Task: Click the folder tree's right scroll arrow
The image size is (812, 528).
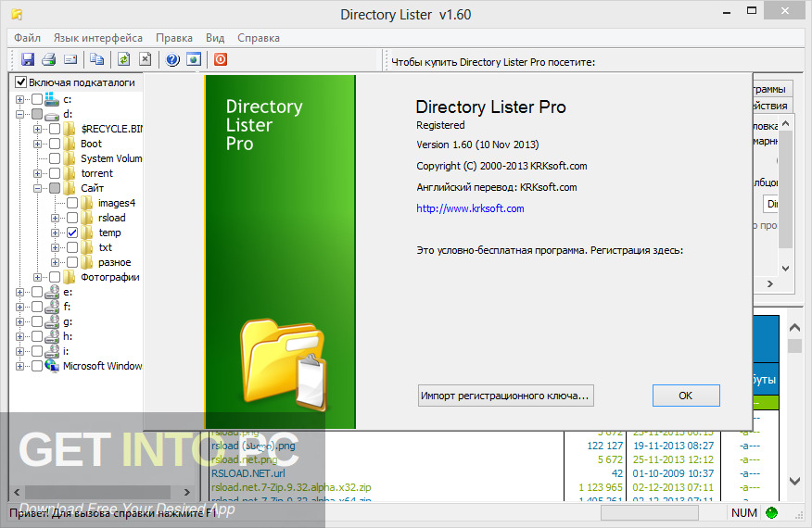Action: coord(187,492)
